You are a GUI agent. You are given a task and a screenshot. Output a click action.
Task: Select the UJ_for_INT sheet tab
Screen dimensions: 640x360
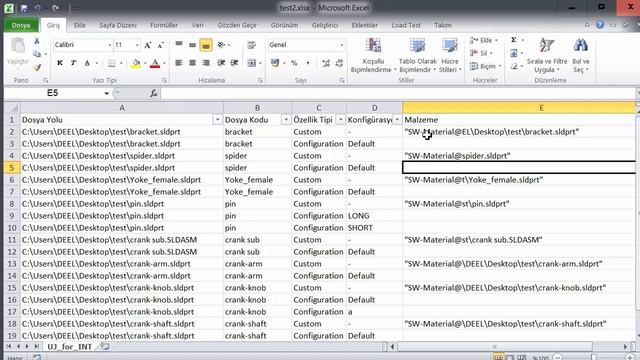(x=69, y=347)
